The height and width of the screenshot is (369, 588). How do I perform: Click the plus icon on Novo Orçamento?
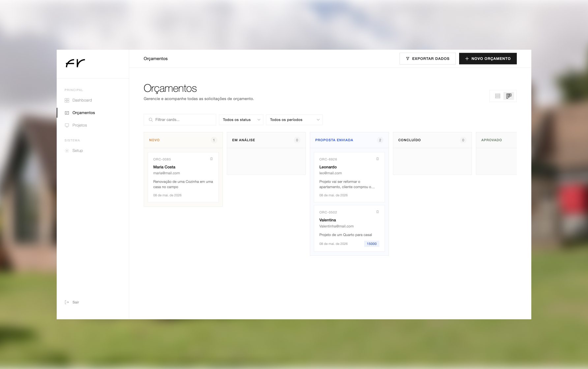pyautogui.click(x=467, y=59)
